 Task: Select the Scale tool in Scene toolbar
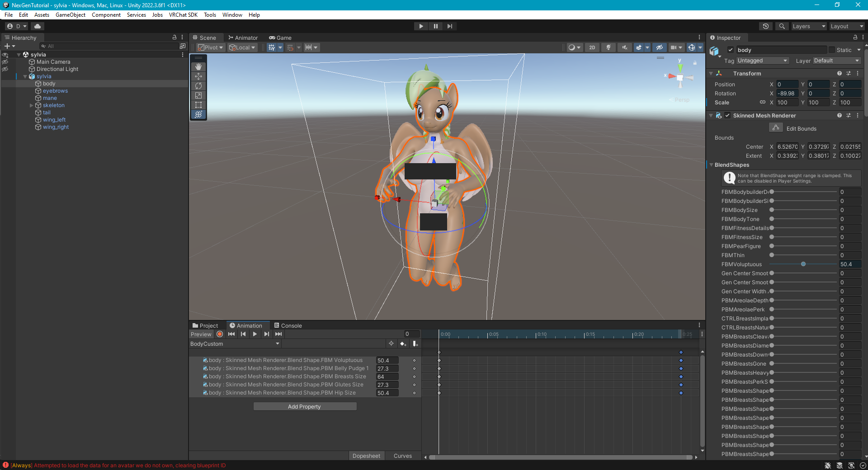[198, 95]
